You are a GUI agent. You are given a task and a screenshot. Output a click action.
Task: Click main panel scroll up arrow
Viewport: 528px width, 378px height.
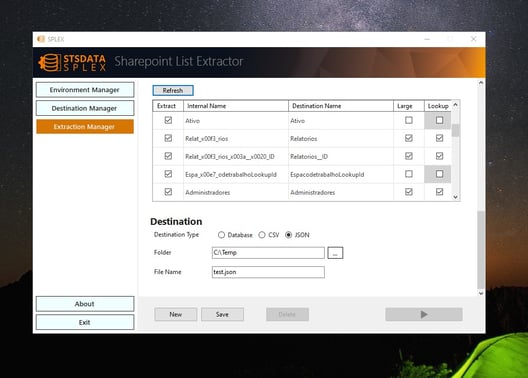click(481, 83)
